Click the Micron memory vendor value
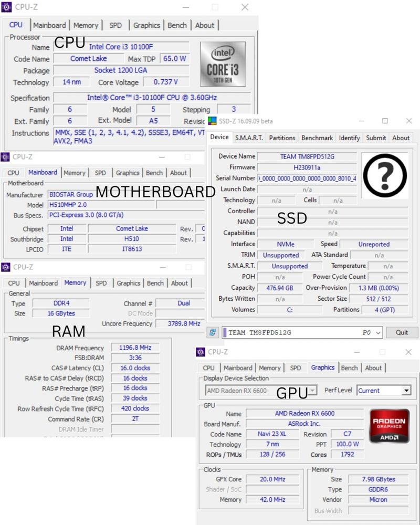The image size is (420, 525). pyautogui.click(x=379, y=499)
